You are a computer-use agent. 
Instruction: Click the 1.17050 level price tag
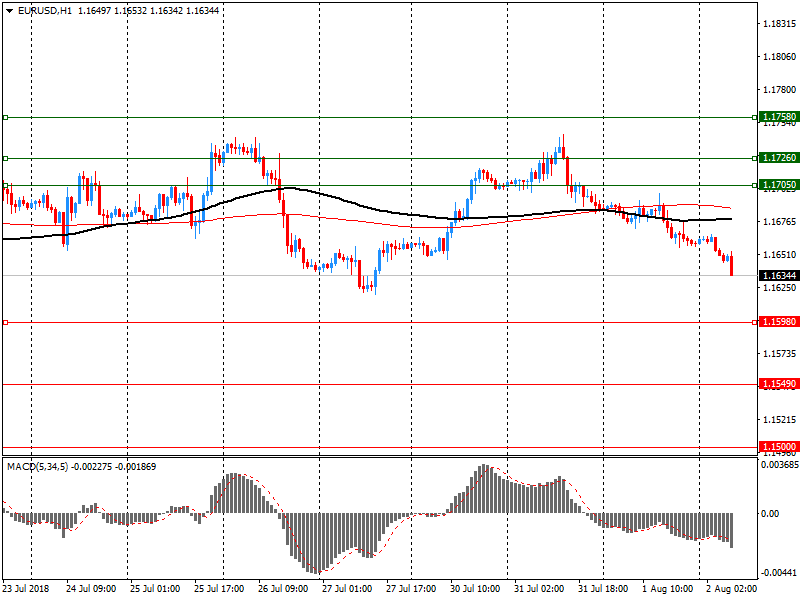click(x=778, y=185)
